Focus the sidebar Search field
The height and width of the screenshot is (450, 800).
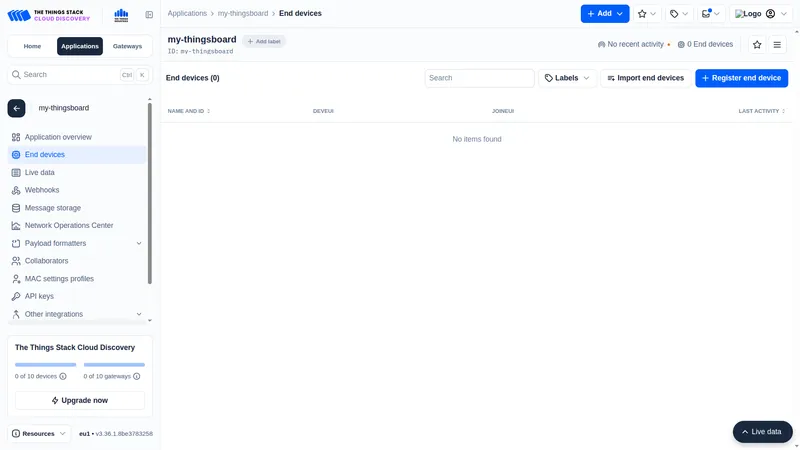(x=80, y=74)
